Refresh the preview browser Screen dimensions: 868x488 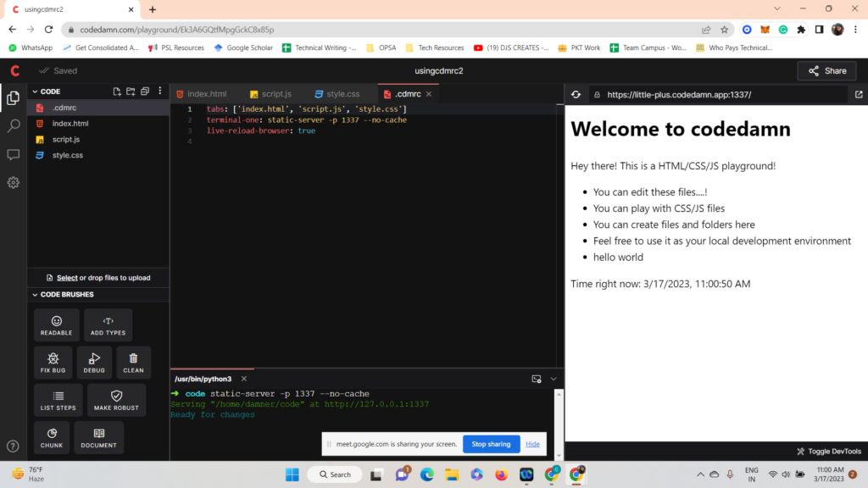point(576,95)
